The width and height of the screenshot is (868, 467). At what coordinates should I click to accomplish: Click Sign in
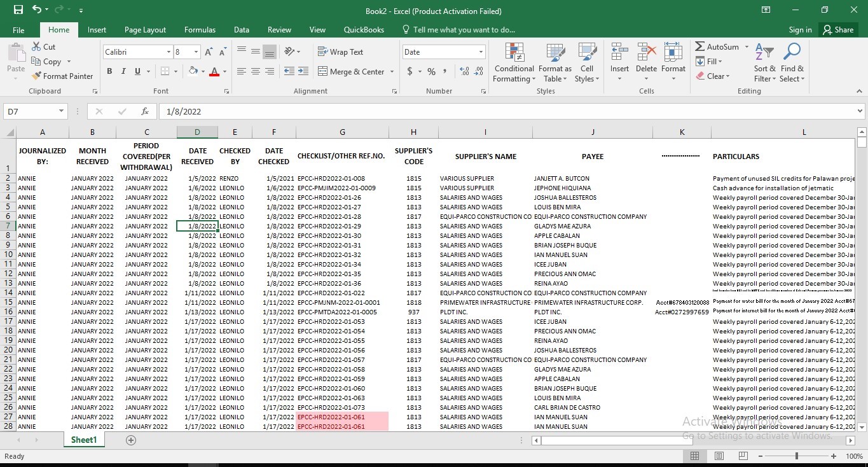click(x=800, y=30)
